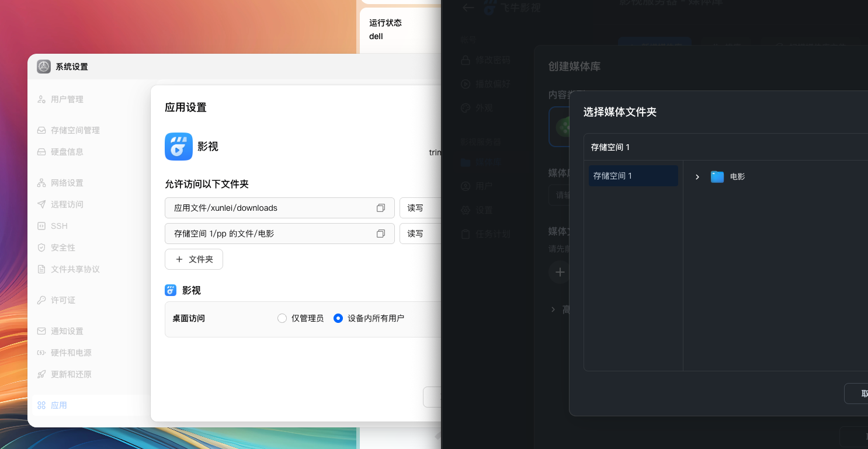
Task: Open the 读写 dropdown for 电影 folder
Action: coord(421,234)
